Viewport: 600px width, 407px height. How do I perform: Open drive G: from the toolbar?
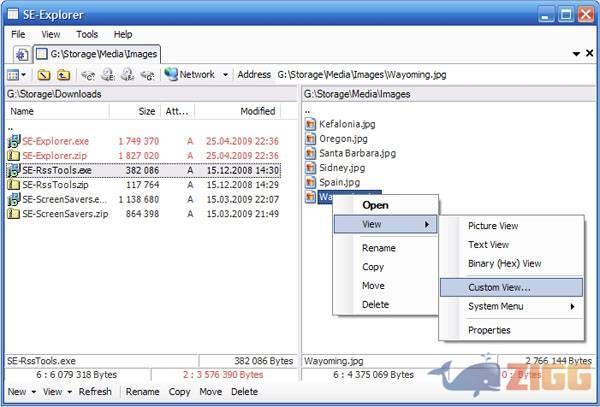(x=147, y=74)
